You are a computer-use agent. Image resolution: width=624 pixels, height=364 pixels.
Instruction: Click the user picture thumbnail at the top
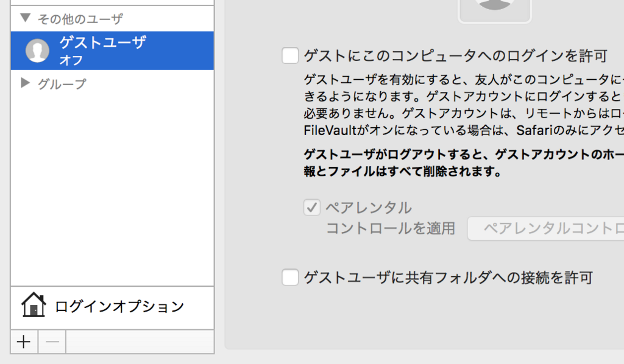(495, 10)
